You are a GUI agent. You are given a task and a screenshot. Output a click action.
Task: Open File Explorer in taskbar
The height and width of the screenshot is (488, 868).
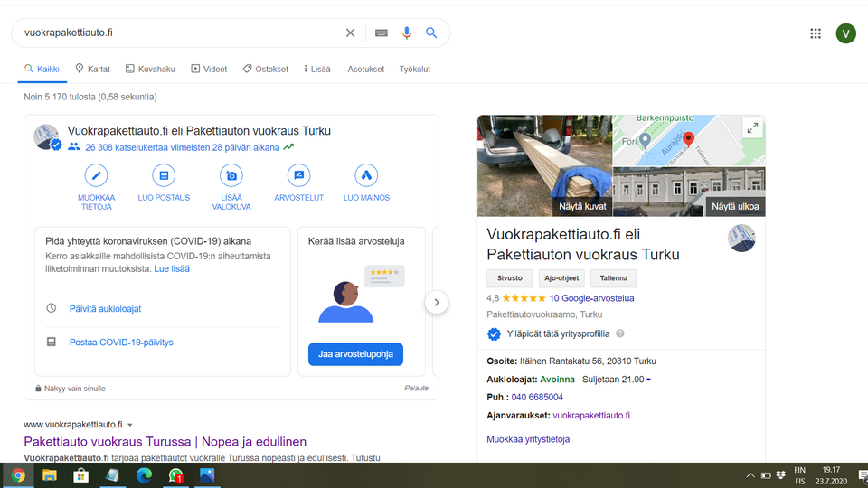click(x=50, y=475)
